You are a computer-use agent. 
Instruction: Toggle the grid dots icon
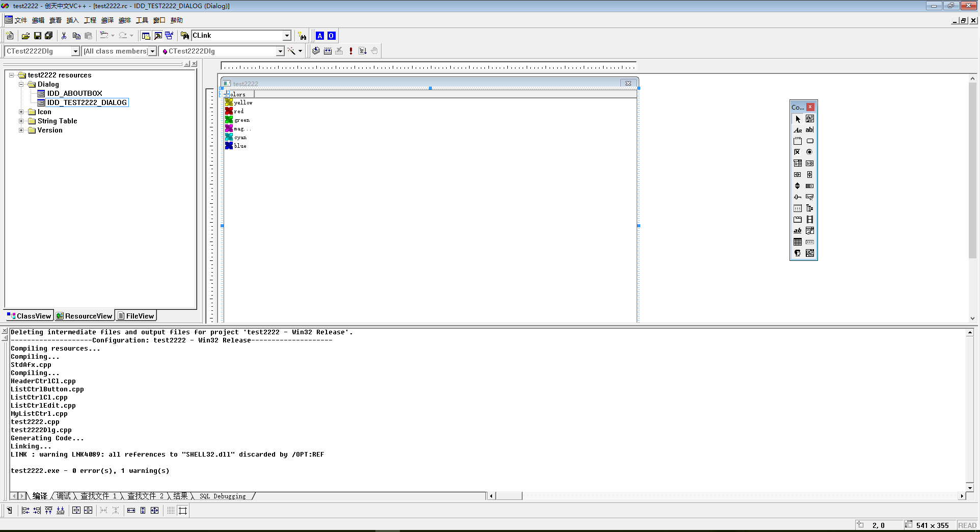click(171, 510)
